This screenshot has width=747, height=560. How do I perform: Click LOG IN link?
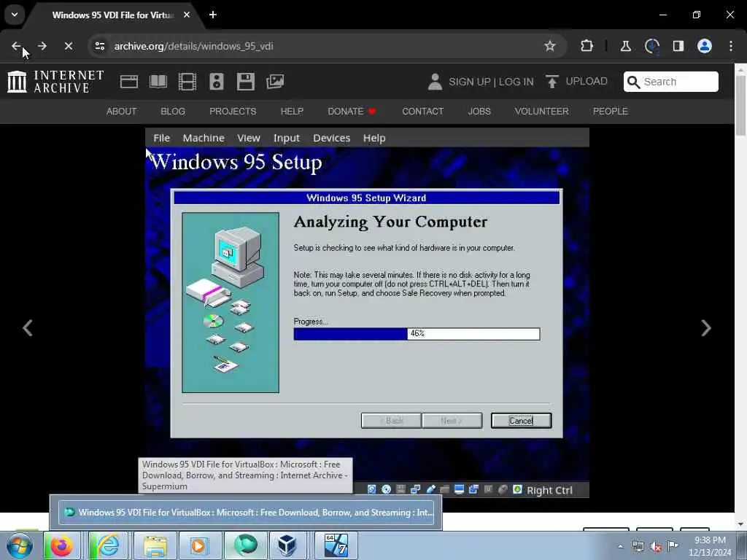point(516,82)
